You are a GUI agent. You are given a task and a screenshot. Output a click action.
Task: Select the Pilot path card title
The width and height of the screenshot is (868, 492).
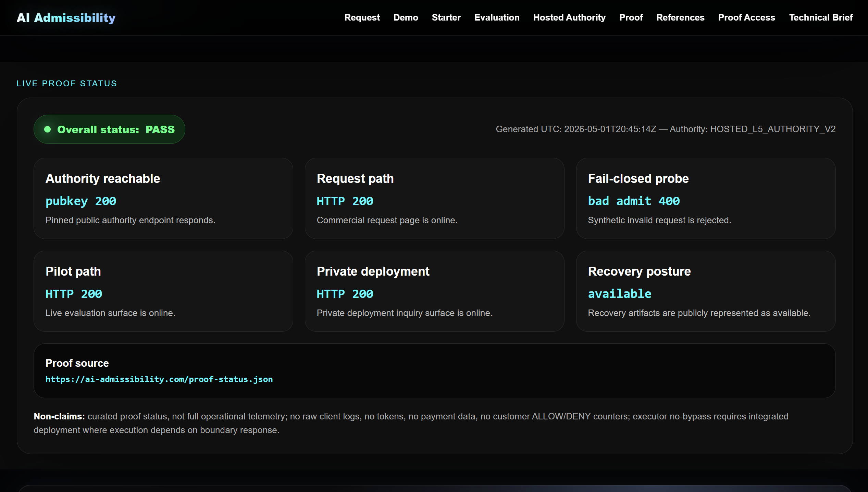73,271
